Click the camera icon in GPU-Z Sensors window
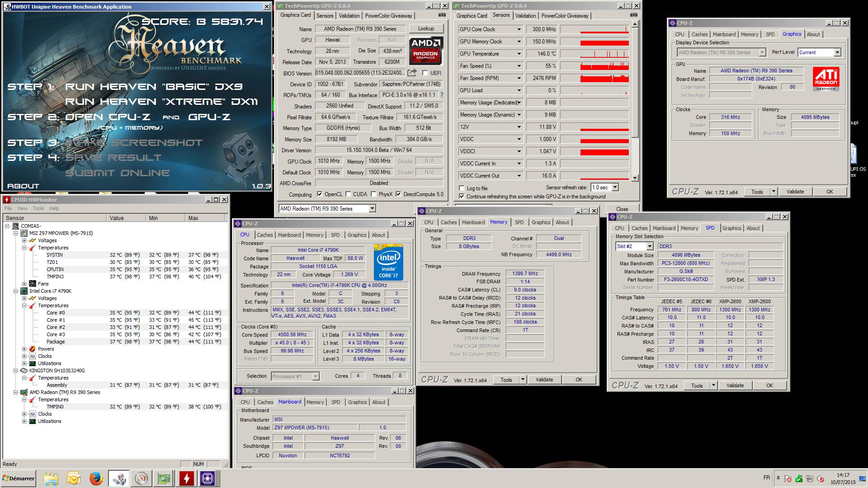 634,15
